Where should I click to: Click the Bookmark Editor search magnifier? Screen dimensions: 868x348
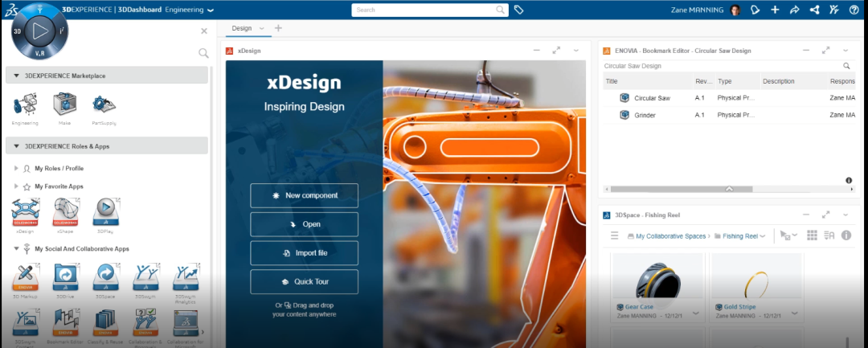pyautogui.click(x=846, y=66)
